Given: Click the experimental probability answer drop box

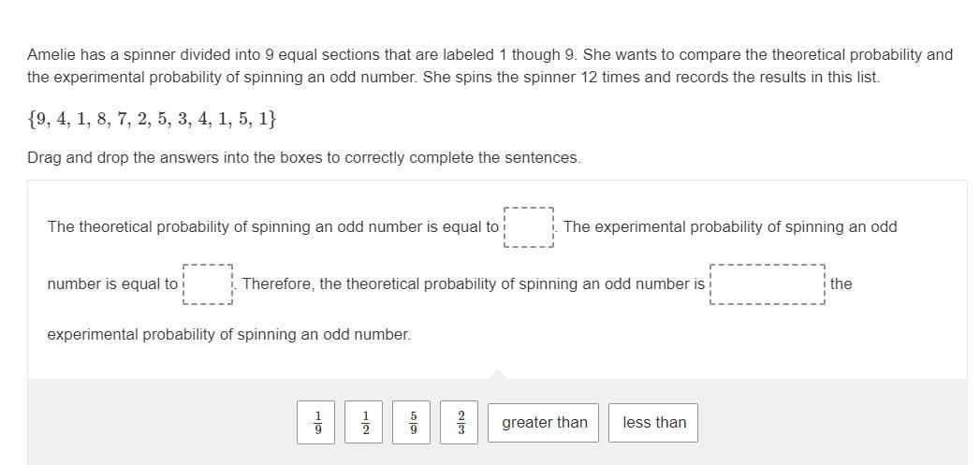Looking at the screenshot, I should (x=208, y=284).
